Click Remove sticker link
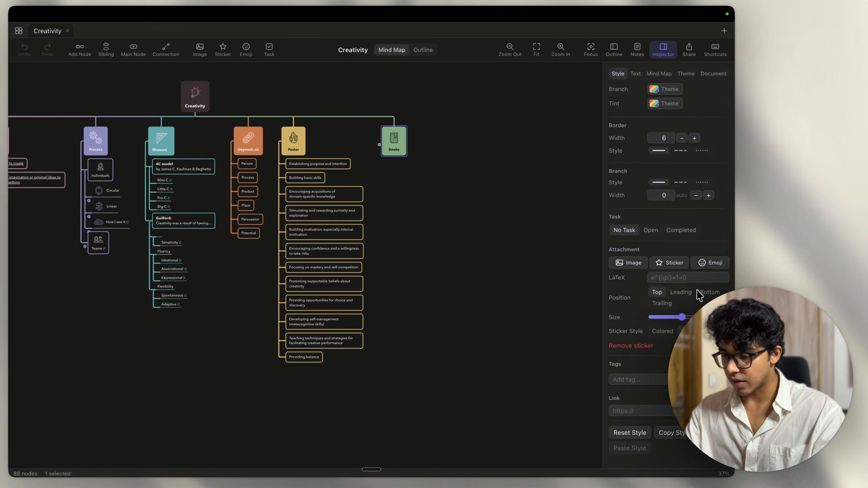The height and width of the screenshot is (488, 868). point(631,346)
